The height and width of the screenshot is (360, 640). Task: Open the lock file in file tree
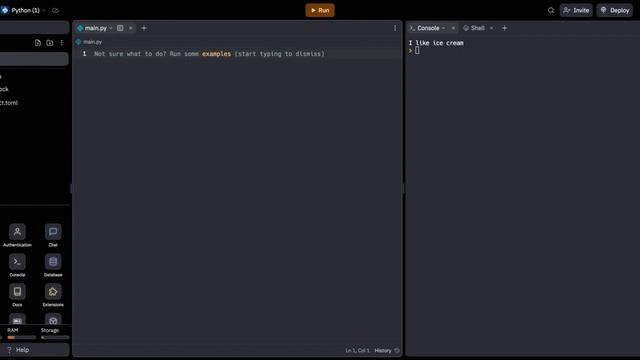[4, 89]
